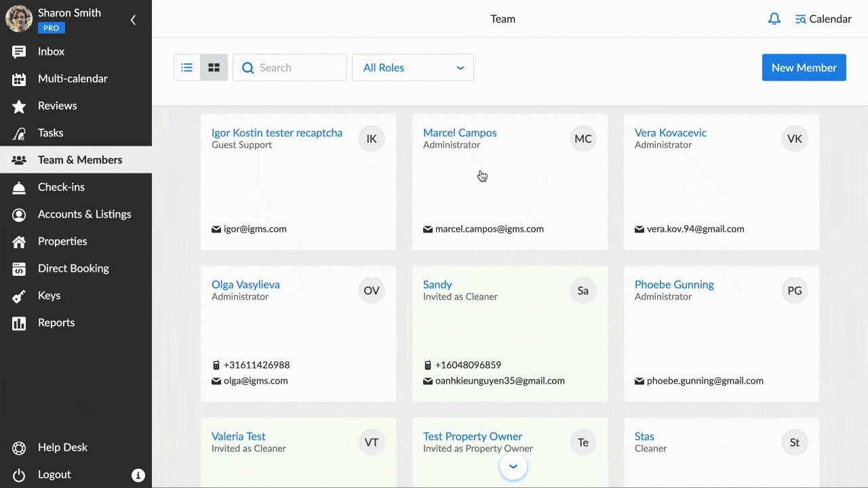Open the Calendar from the top bar
Image resolution: width=868 pixels, height=488 pixels.
point(823,19)
